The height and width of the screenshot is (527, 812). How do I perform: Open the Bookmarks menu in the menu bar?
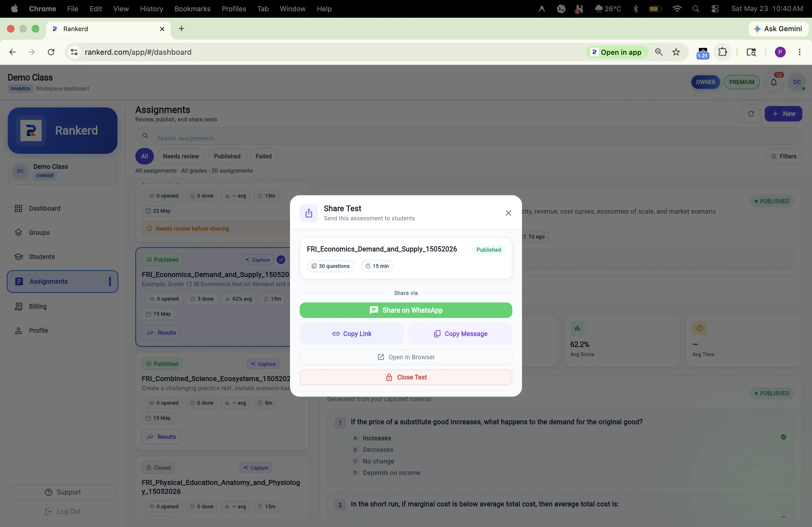click(x=193, y=9)
